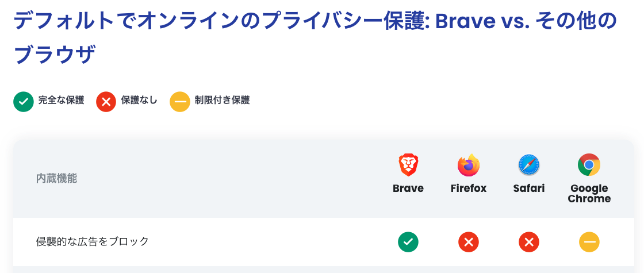Click the 侵襲的な広告をブロック row label
644x273 pixels.
(x=93, y=241)
